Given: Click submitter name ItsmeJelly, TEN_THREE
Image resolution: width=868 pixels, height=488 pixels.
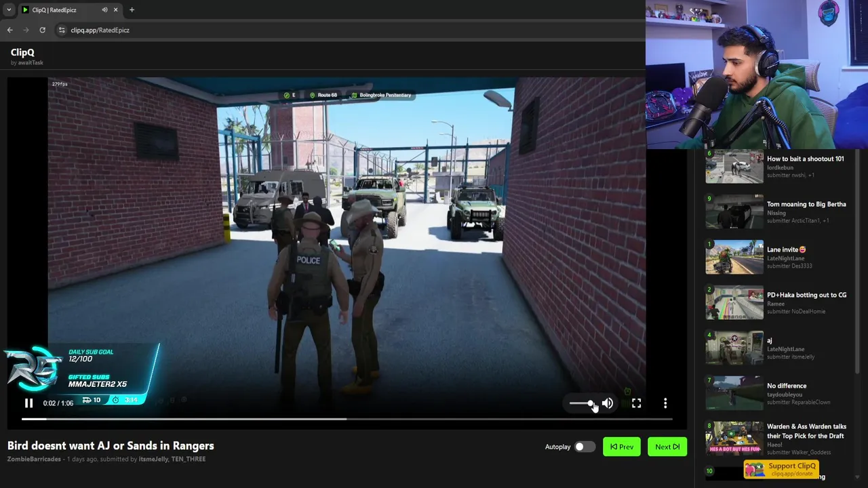Looking at the screenshot, I should [172, 459].
